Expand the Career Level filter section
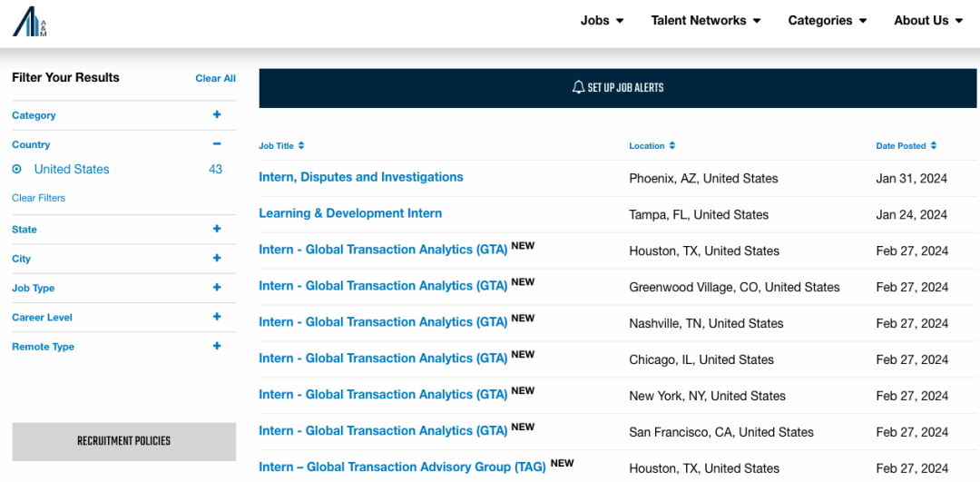 click(217, 318)
